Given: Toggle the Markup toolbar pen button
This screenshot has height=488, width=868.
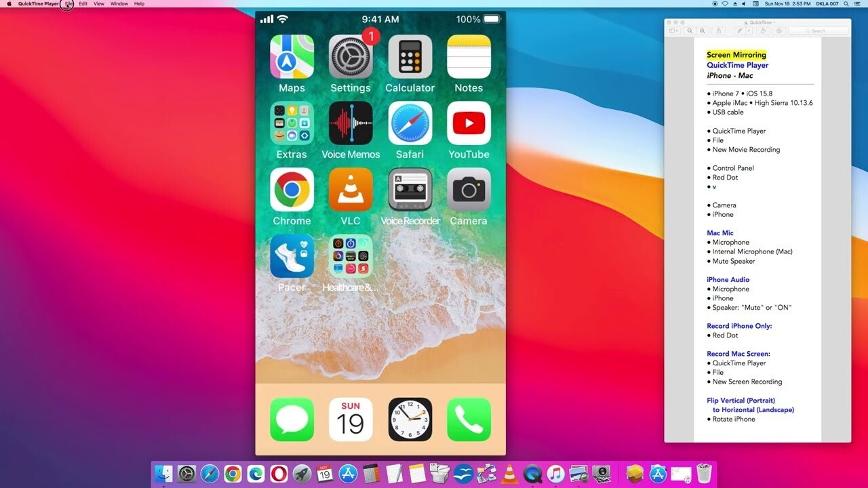Looking at the screenshot, I should point(740,30).
